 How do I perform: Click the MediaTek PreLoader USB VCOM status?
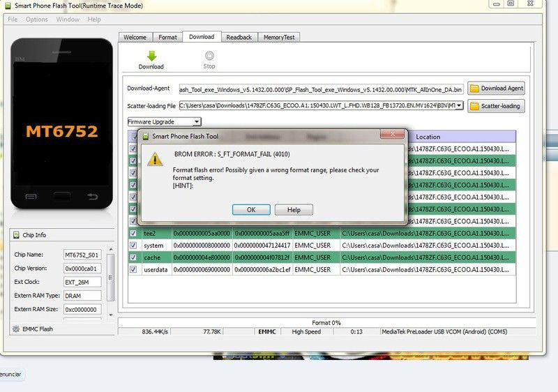[x=444, y=331]
